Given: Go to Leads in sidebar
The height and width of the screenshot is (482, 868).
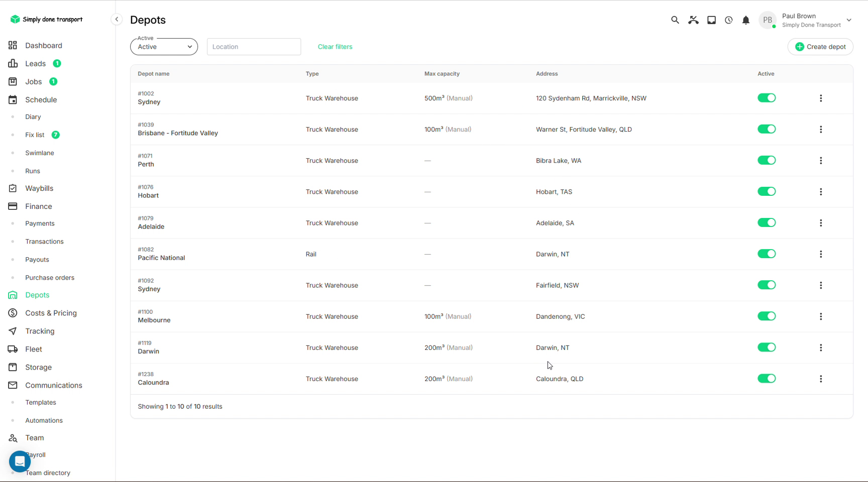Looking at the screenshot, I should [35, 63].
